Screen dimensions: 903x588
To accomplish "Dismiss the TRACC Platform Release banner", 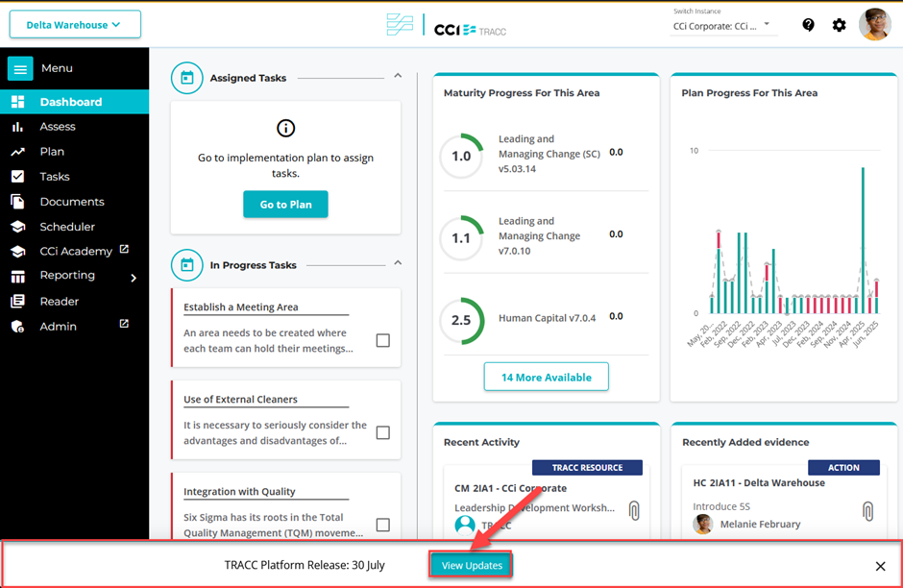I will click(x=880, y=566).
